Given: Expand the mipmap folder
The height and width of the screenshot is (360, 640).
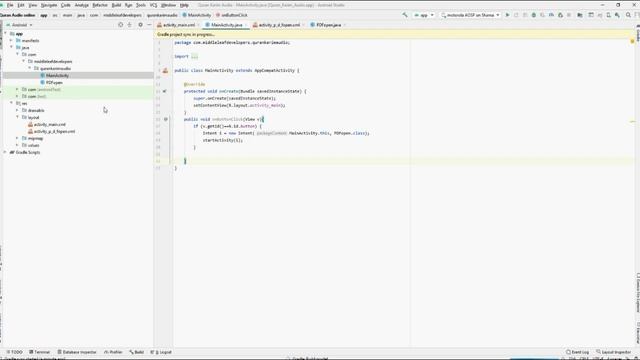Looking at the screenshot, I should [x=18, y=138].
